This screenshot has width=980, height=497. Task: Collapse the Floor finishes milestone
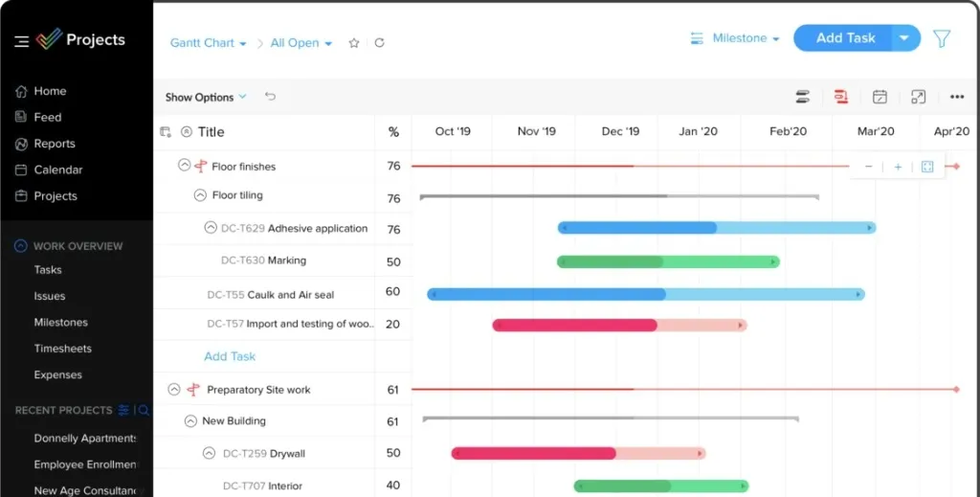click(x=184, y=165)
